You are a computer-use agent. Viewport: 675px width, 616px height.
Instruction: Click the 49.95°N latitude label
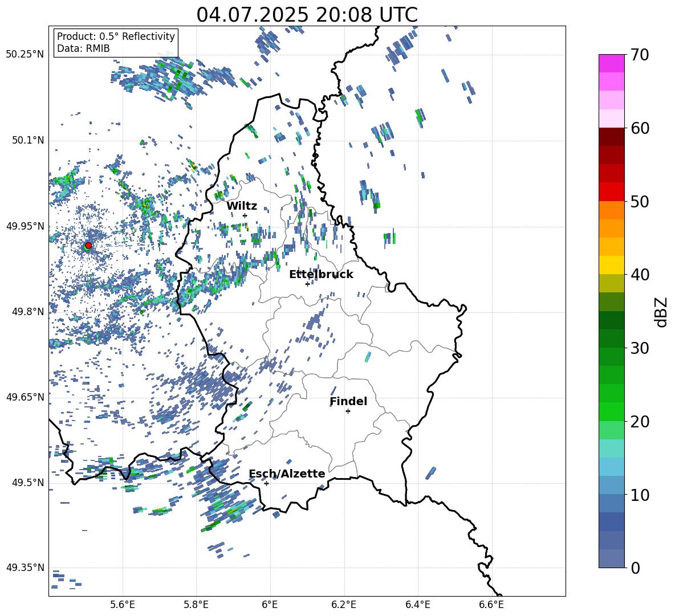25,226
